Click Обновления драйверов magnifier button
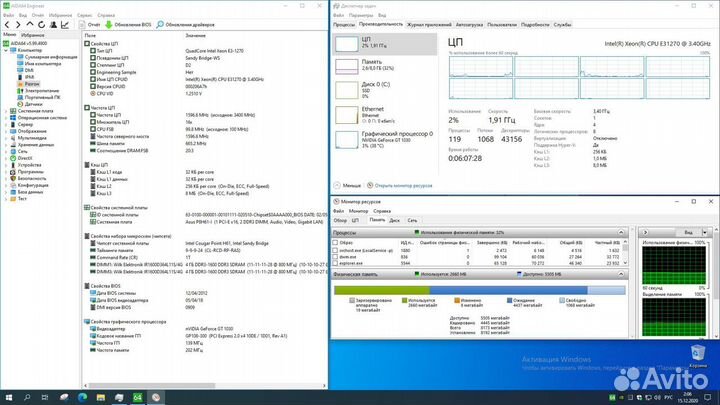 [x=185, y=25]
